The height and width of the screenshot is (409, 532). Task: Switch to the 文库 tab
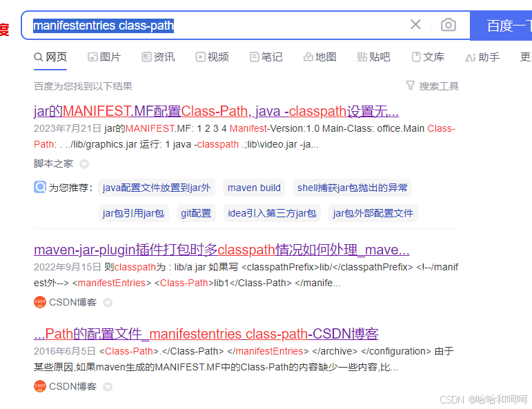click(x=428, y=57)
